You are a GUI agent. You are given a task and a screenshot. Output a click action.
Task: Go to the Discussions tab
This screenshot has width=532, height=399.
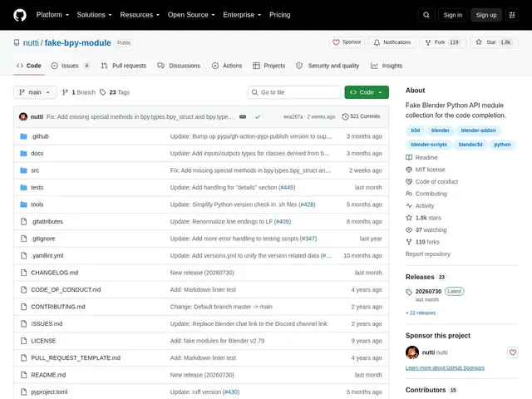[x=179, y=66]
